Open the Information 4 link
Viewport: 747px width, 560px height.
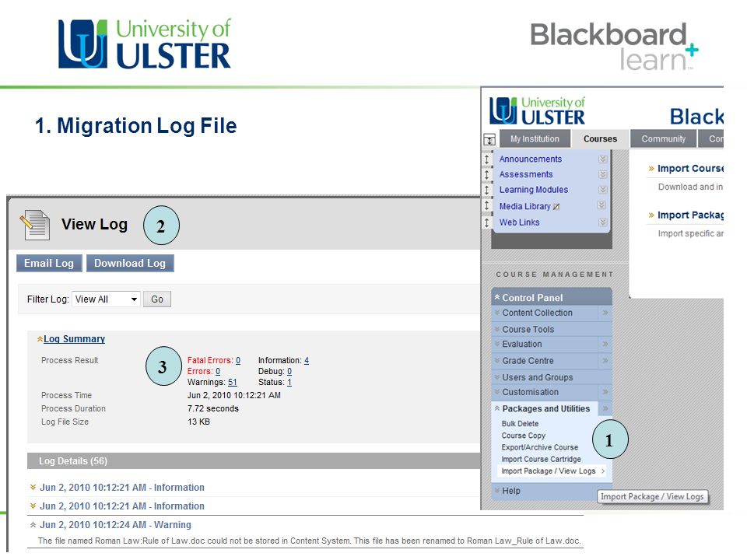point(307,360)
